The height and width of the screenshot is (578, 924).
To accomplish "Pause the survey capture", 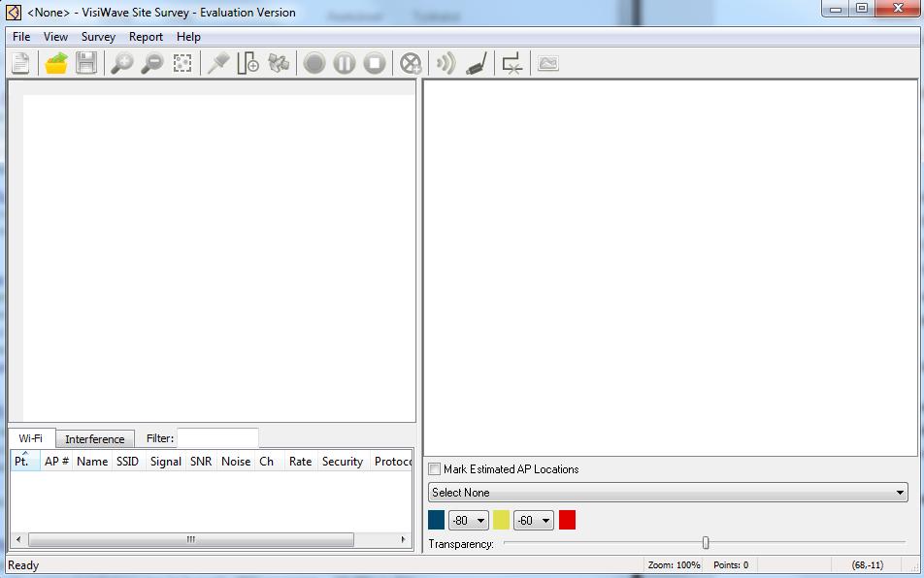I will point(345,63).
